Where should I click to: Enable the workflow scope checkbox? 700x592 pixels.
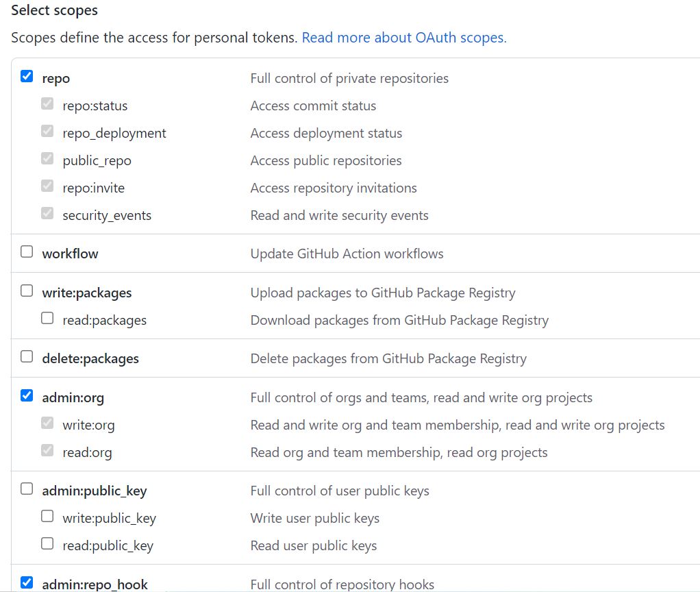point(27,251)
